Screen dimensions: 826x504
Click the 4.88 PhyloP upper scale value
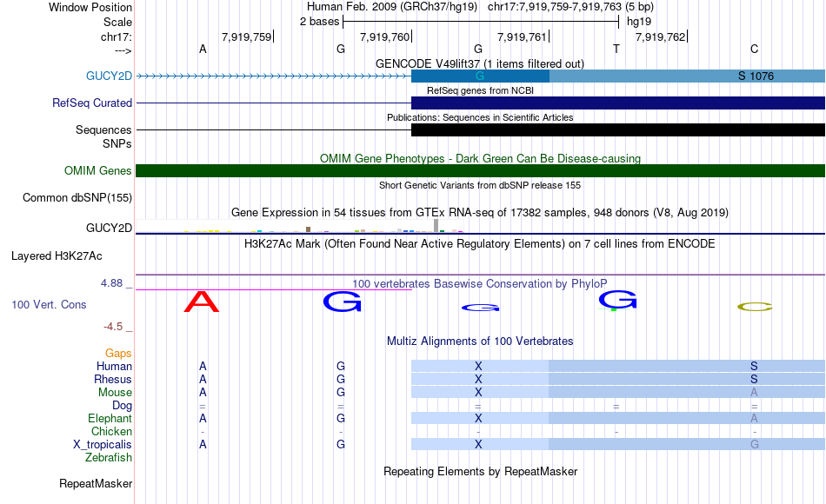111,283
